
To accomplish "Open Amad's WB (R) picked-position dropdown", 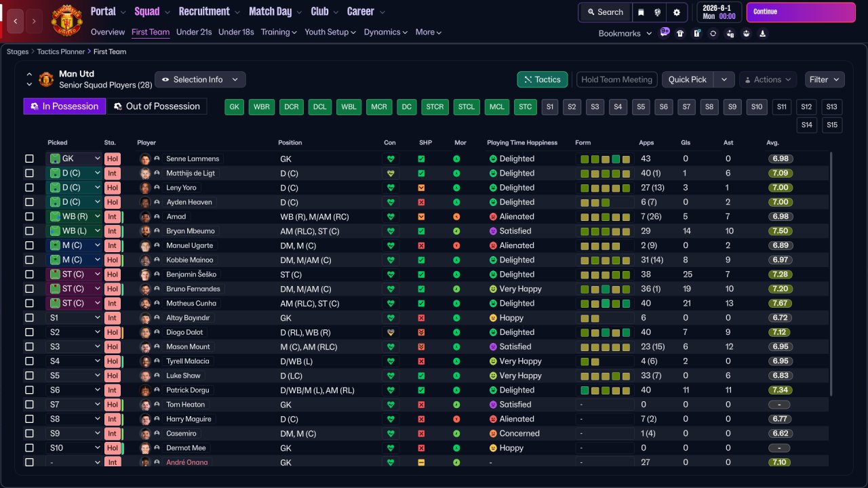I will click(x=74, y=217).
